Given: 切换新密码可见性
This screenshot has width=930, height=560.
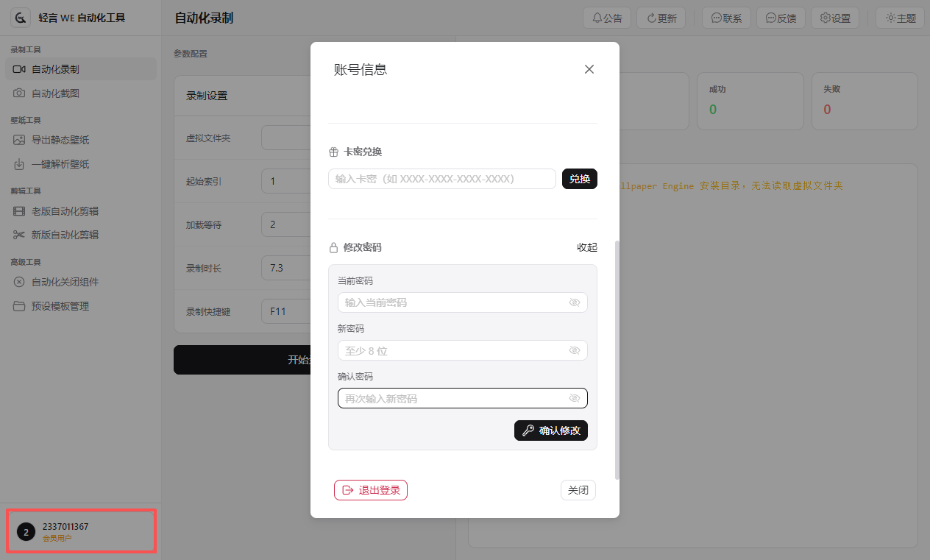Looking at the screenshot, I should point(574,350).
